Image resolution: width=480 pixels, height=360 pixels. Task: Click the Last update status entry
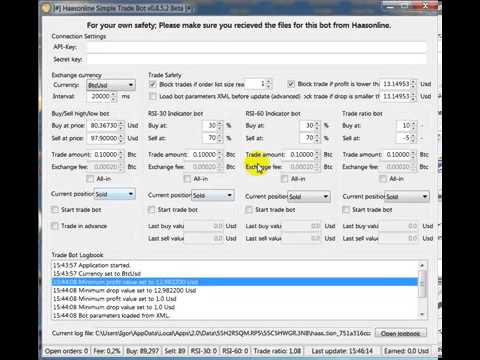(x=342, y=351)
